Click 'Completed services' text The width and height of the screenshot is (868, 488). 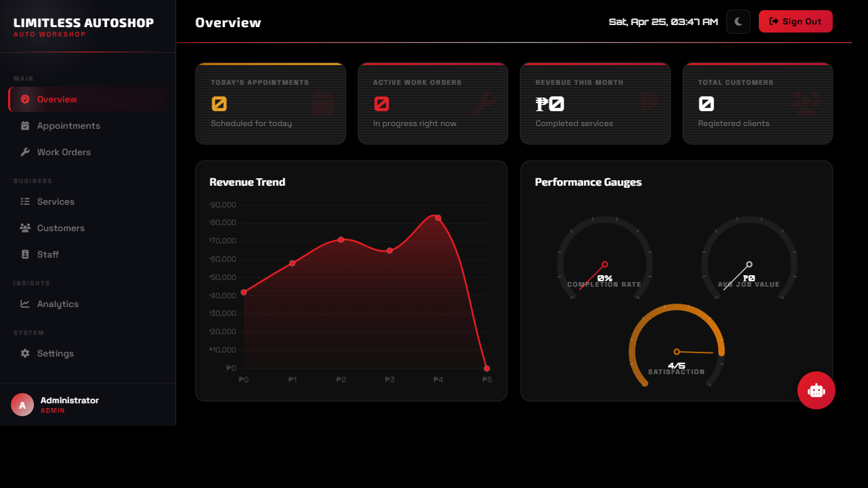click(x=574, y=123)
